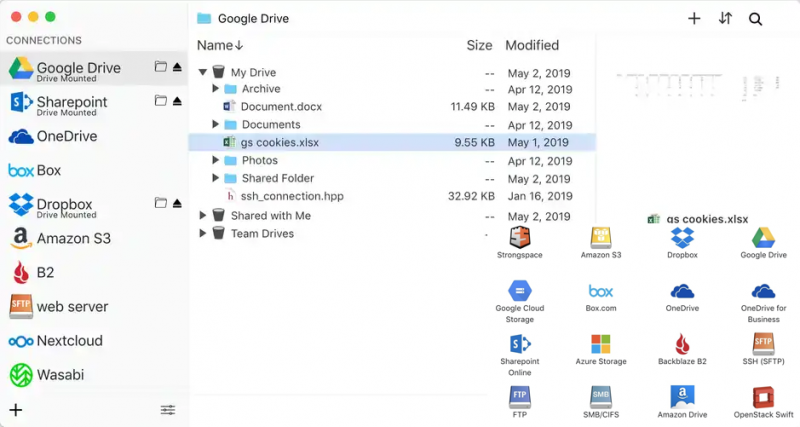This screenshot has height=427, width=800.
Task: Click the OpenStack Swift service icon
Action: (x=763, y=397)
